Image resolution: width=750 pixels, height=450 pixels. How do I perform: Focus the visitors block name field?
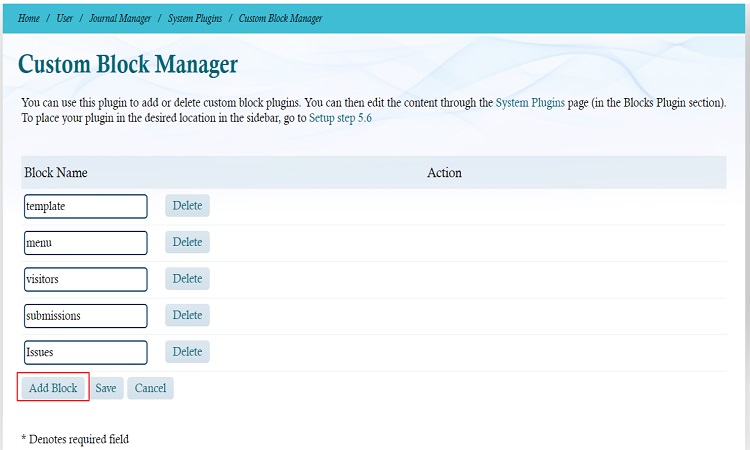pos(86,279)
